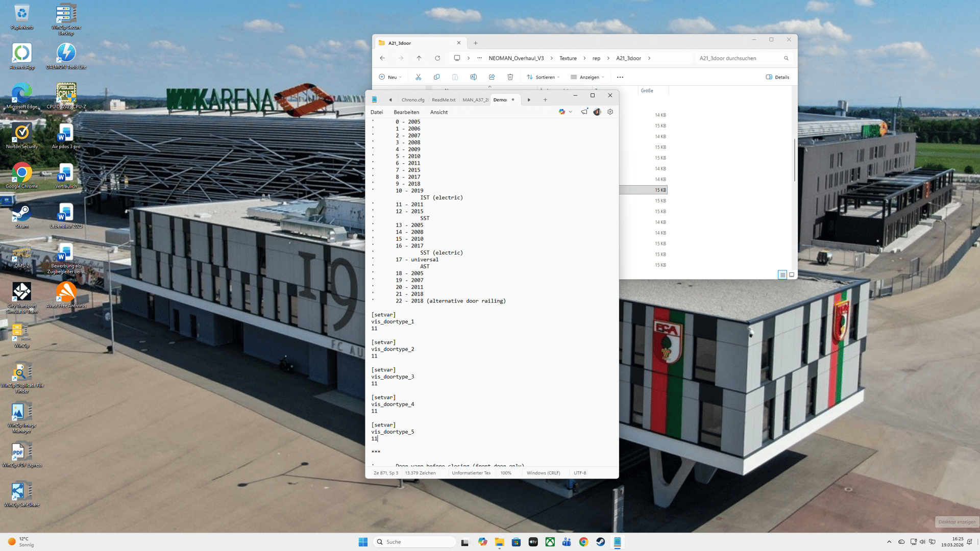Open the Bearbeiten menu in Notepad
980x551 pixels.
(x=406, y=112)
